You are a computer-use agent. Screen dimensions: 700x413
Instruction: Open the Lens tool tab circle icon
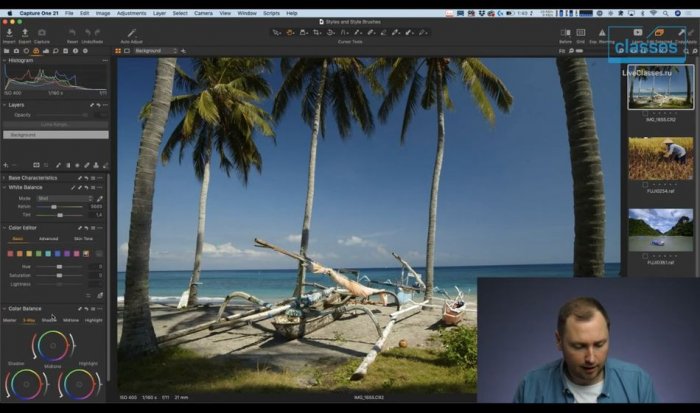pyautogui.click(x=26, y=51)
